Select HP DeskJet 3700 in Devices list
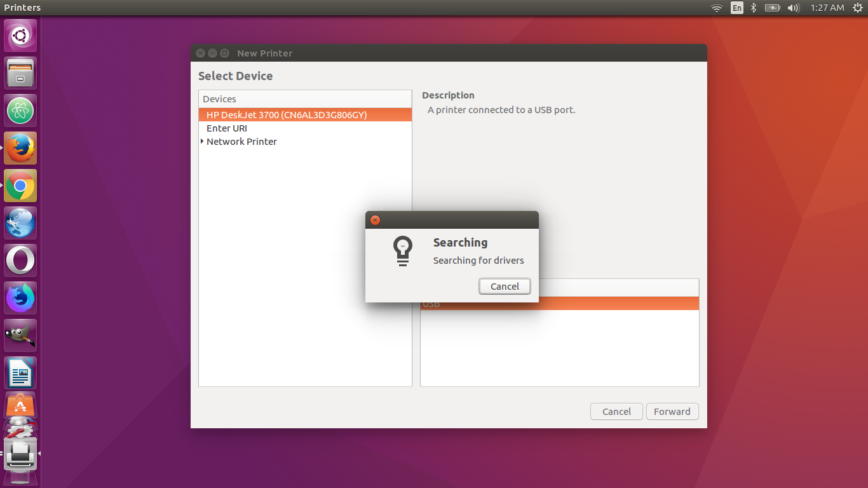The width and height of the screenshot is (868, 488). coord(305,115)
